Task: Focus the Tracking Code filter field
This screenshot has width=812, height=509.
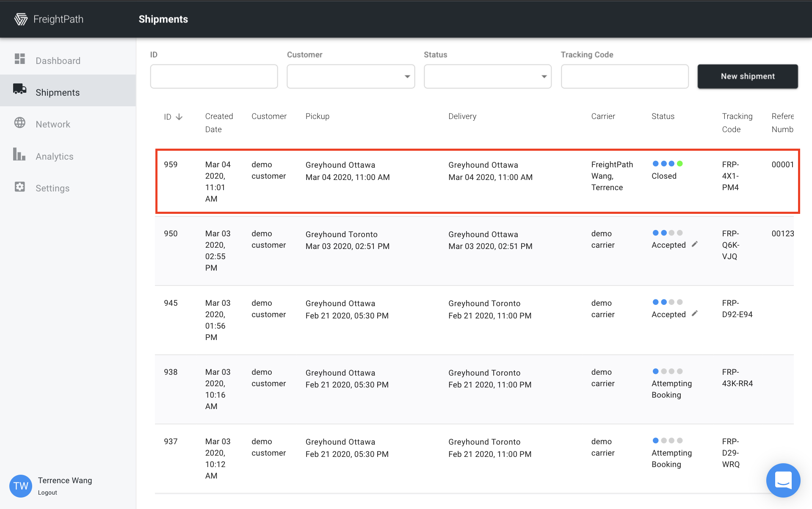Action: 625,77
